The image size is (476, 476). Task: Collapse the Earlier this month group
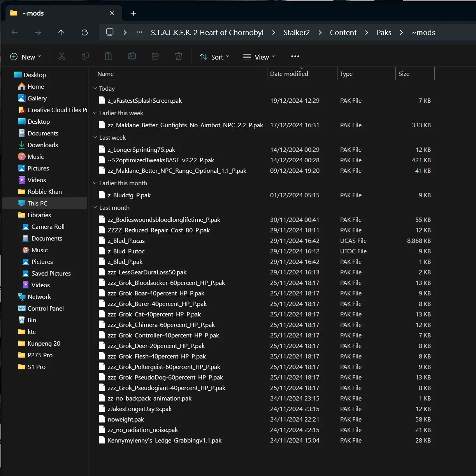95,183
